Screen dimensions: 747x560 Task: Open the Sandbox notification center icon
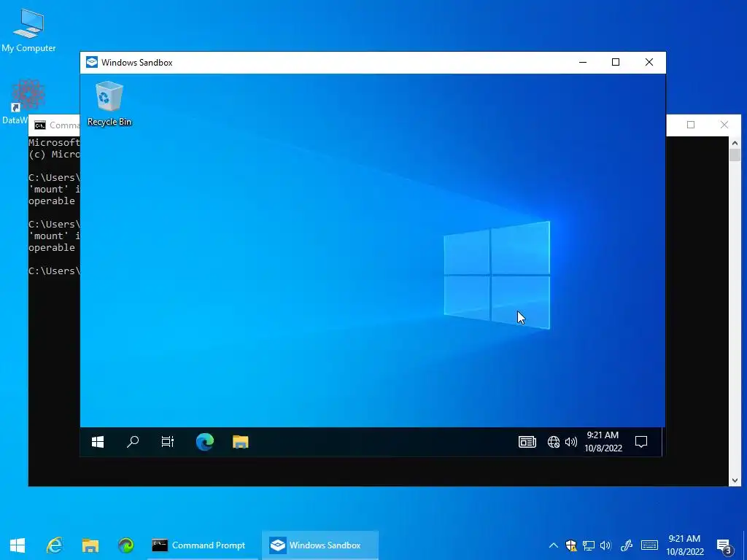coord(641,442)
